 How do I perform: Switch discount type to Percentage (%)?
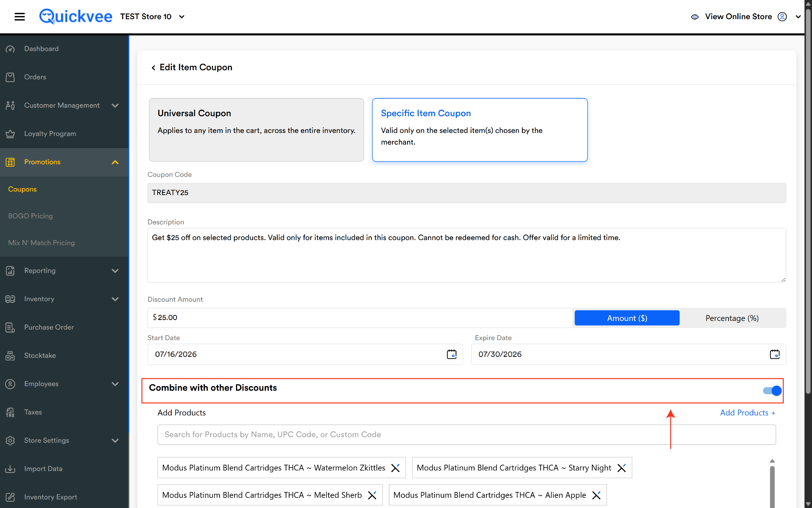point(732,318)
